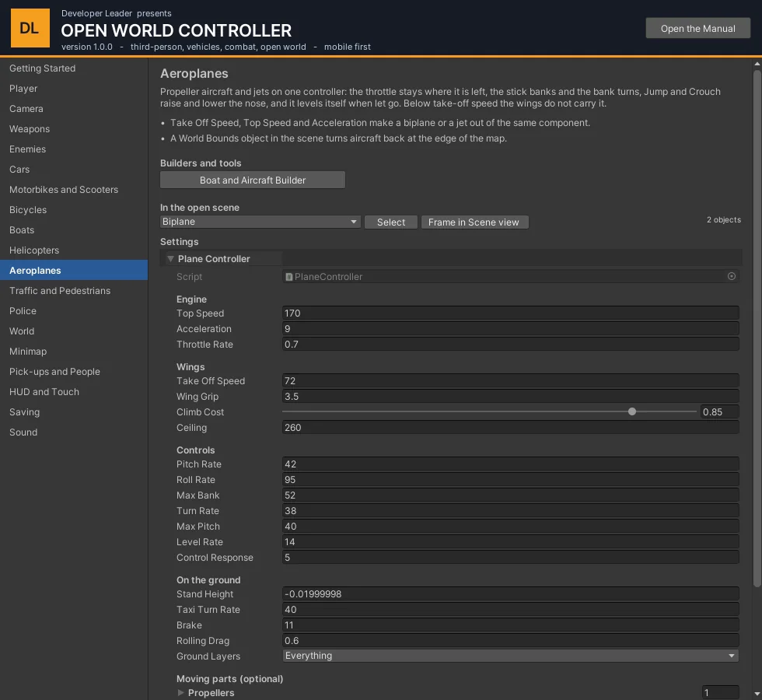Select the highlighted Aeroplanes sidebar item

(x=74, y=271)
